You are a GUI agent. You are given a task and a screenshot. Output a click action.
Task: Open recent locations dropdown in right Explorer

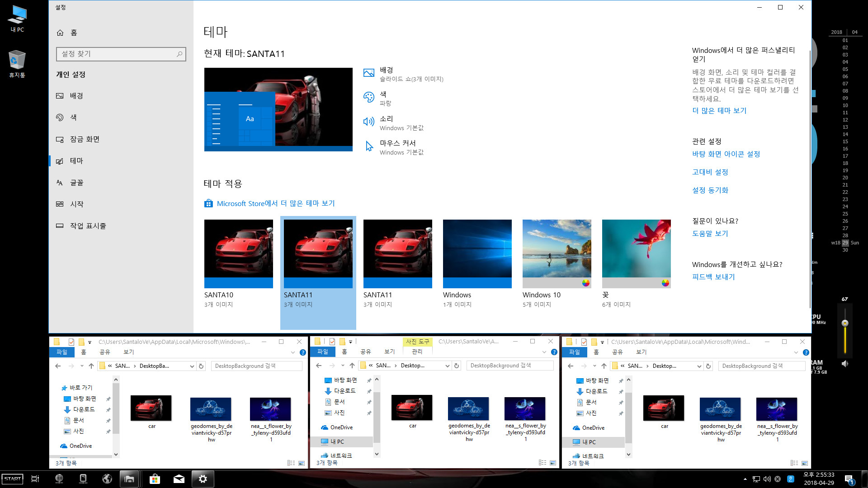click(594, 366)
